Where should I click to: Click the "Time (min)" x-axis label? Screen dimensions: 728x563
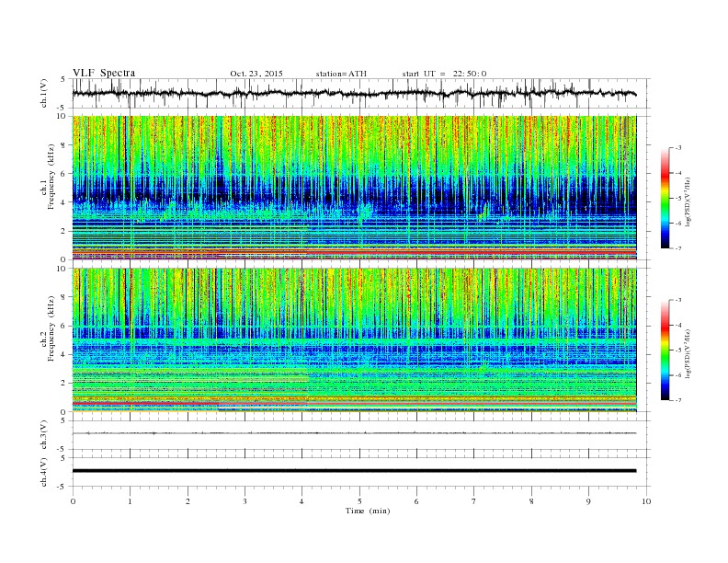[x=368, y=511]
